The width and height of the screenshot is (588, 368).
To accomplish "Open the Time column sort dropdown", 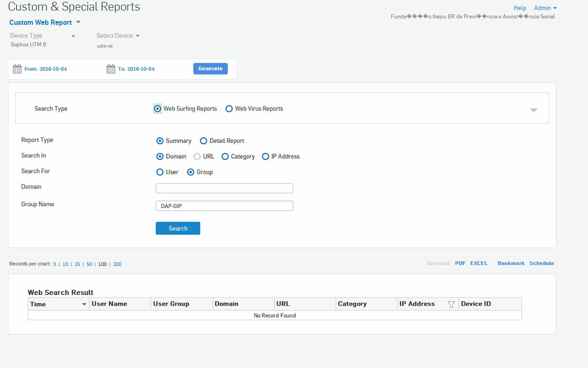I will pos(84,304).
